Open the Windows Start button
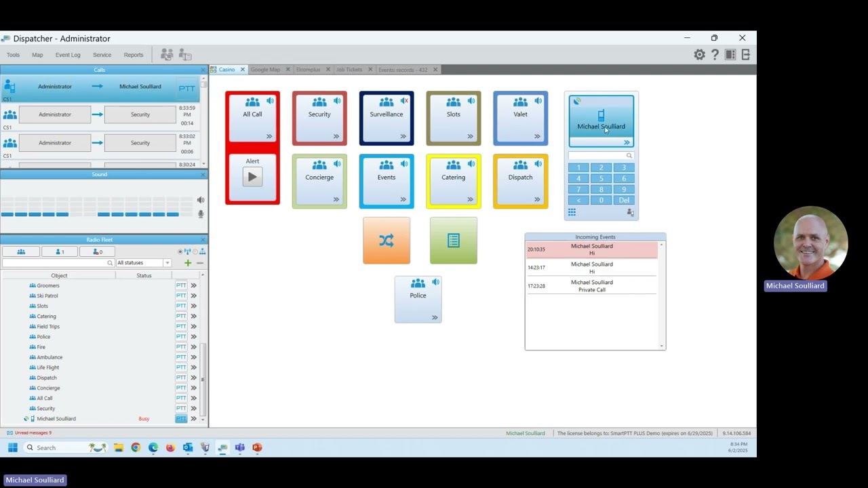The height and width of the screenshot is (488, 868). coord(12,447)
